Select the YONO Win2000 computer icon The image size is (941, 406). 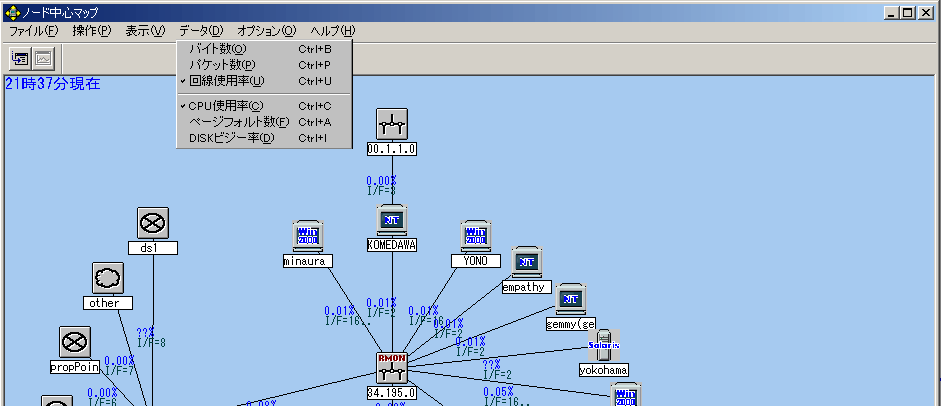tap(476, 236)
